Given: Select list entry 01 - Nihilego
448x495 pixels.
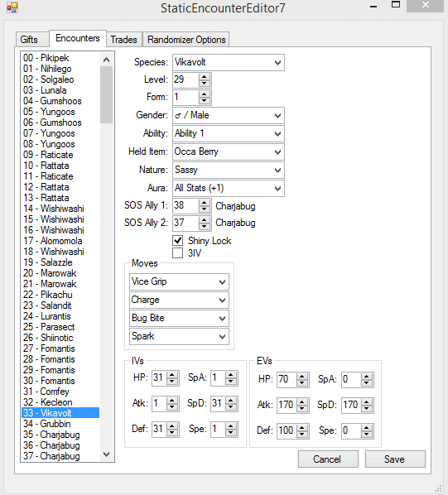Looking at the screenshot, I should (x=60, y=69).
